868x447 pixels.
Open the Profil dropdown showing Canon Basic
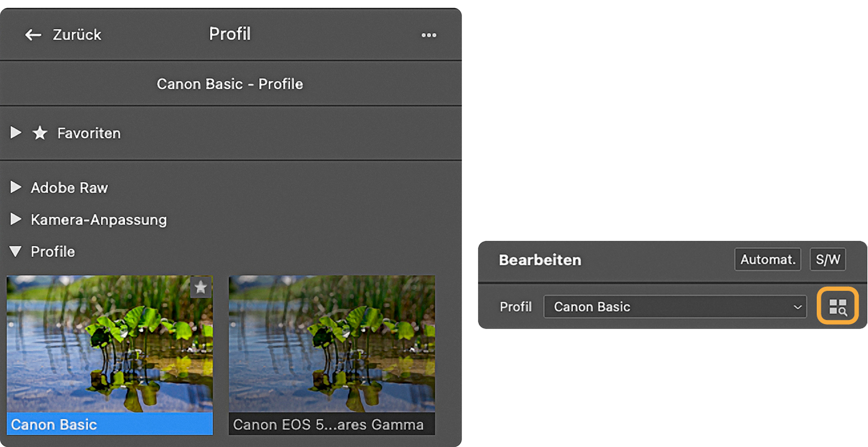tap(675, 307)
